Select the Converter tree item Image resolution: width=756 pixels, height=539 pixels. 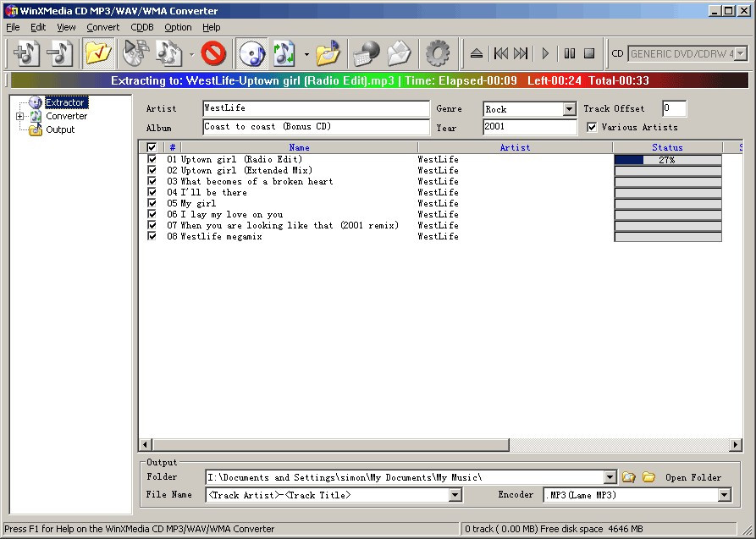(x=67, y=116)
